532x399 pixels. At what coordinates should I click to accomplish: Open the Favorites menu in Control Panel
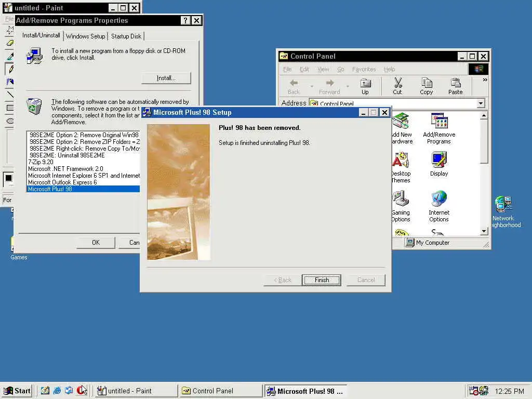tap(364, 69)
